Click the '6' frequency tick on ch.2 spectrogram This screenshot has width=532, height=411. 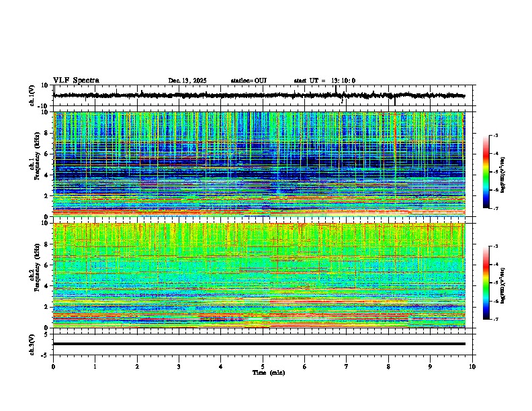[x=47, y=265]
